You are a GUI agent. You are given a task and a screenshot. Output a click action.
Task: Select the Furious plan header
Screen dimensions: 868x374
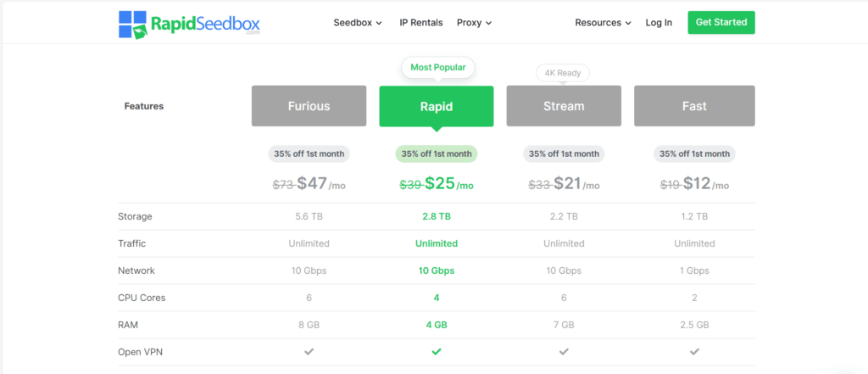(309, 106)
